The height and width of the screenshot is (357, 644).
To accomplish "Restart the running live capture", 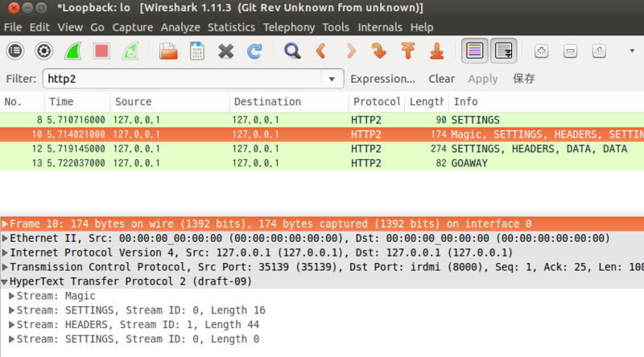I will click(130, 51).
